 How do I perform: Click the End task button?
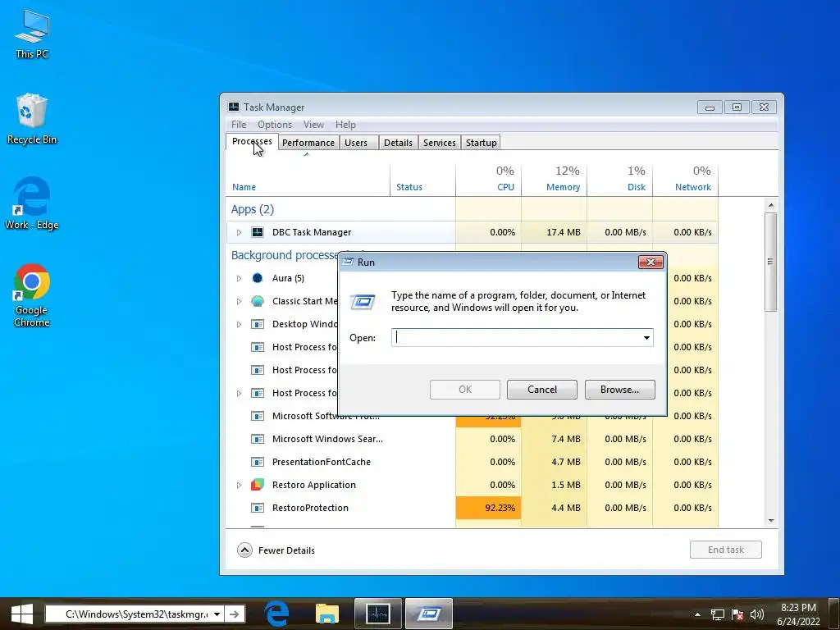tap(726, 550)
